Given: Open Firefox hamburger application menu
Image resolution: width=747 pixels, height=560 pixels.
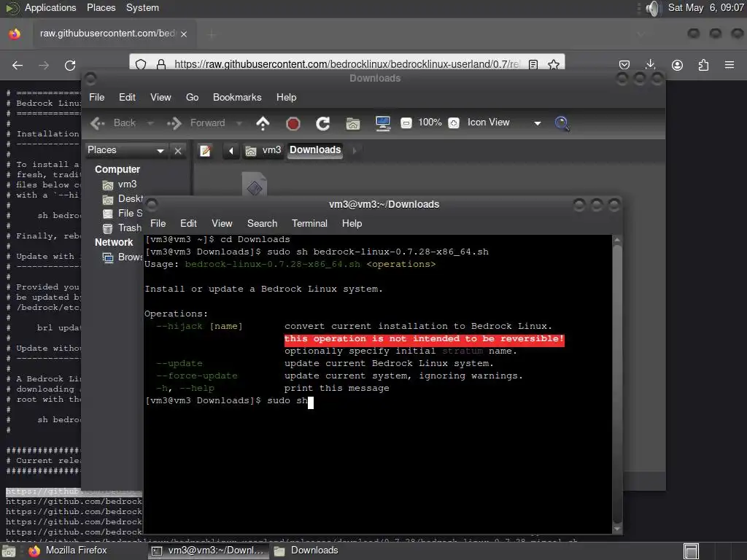Looking at the screenshot, I should 729,65.
